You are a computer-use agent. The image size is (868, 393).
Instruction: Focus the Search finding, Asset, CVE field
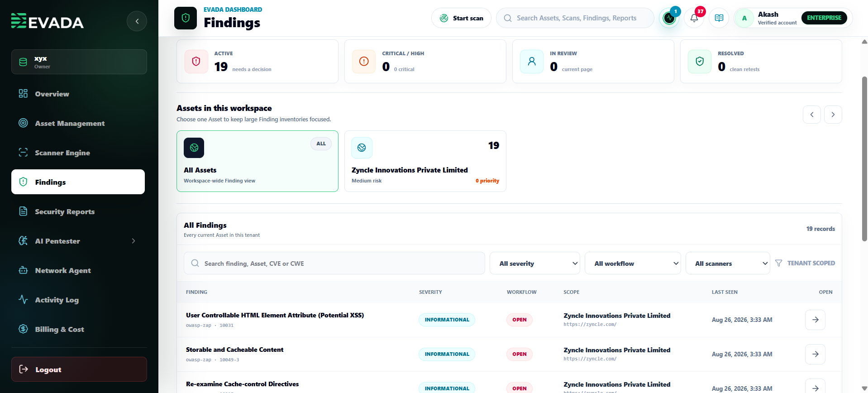tap(334, 263)
